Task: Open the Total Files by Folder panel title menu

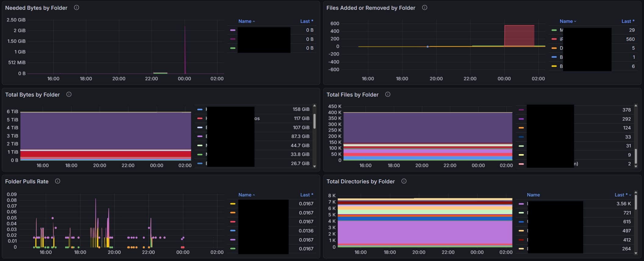Action: coord(352,95)
